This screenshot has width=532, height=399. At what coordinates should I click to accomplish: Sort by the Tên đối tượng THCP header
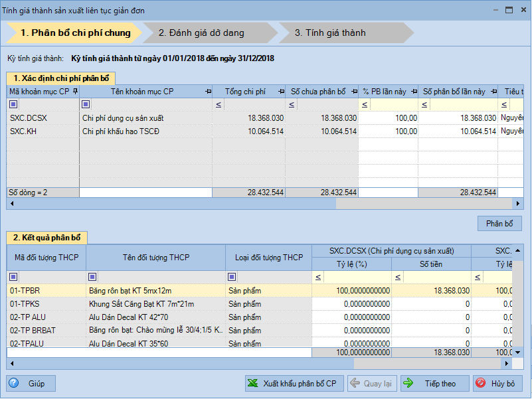tap(155, 258)
